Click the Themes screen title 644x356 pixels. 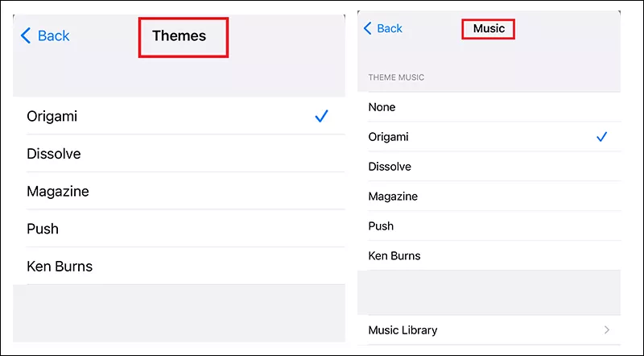click(x=180, y=35)
